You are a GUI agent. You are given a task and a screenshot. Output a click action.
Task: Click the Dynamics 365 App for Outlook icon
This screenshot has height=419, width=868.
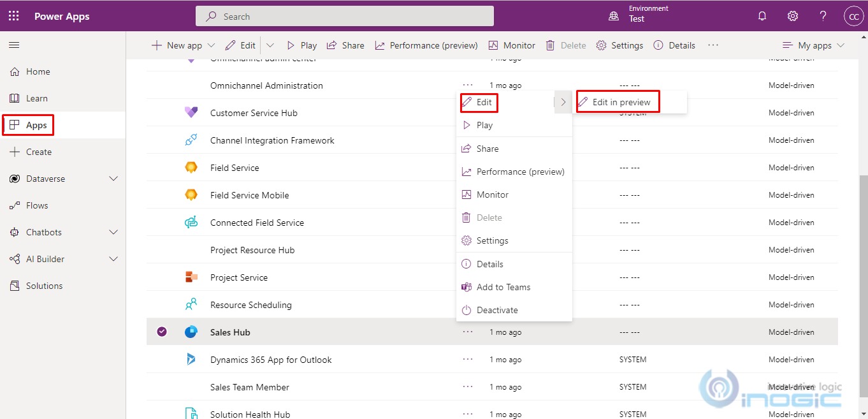(191, 360)
